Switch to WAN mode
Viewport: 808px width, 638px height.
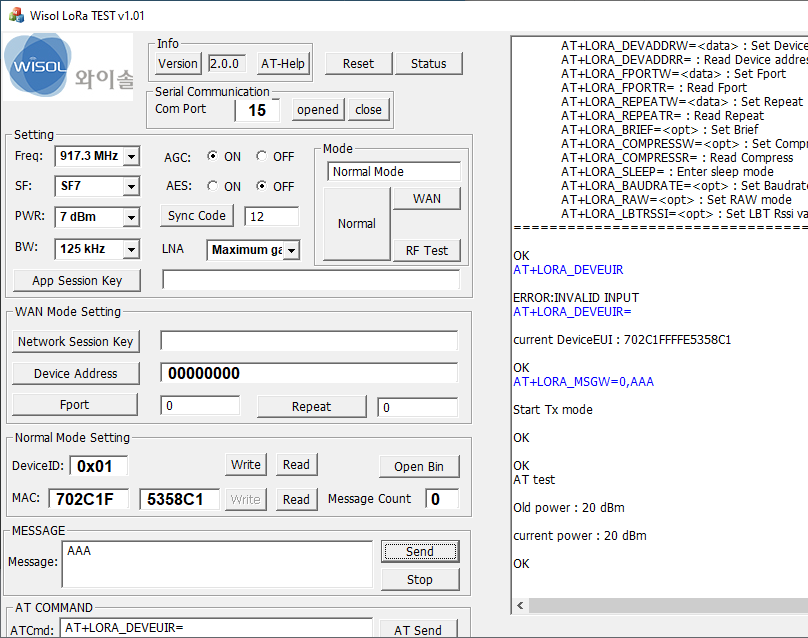click(x=427, y=199)
